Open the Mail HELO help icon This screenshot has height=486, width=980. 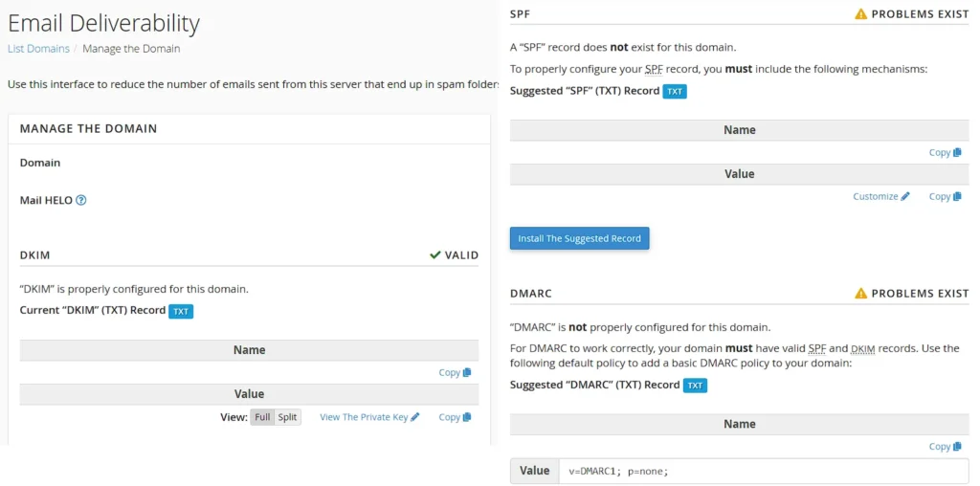[80, 201]
